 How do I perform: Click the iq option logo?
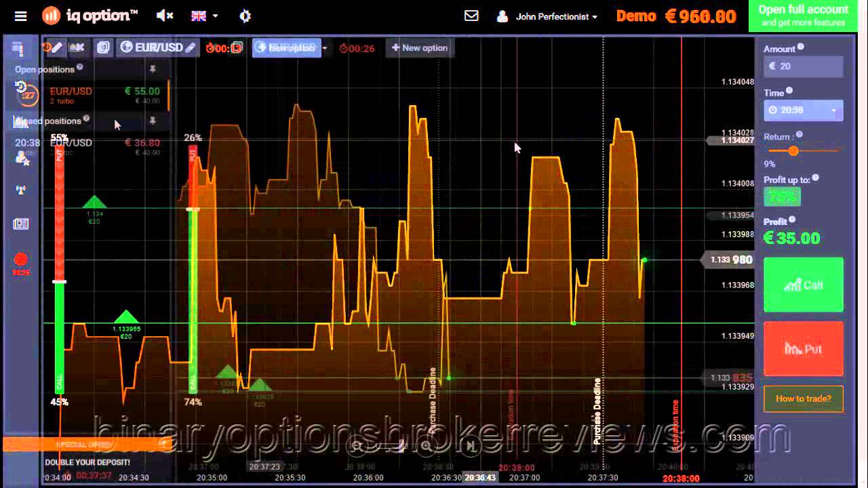pyautogui.click(x=90, y=15)
